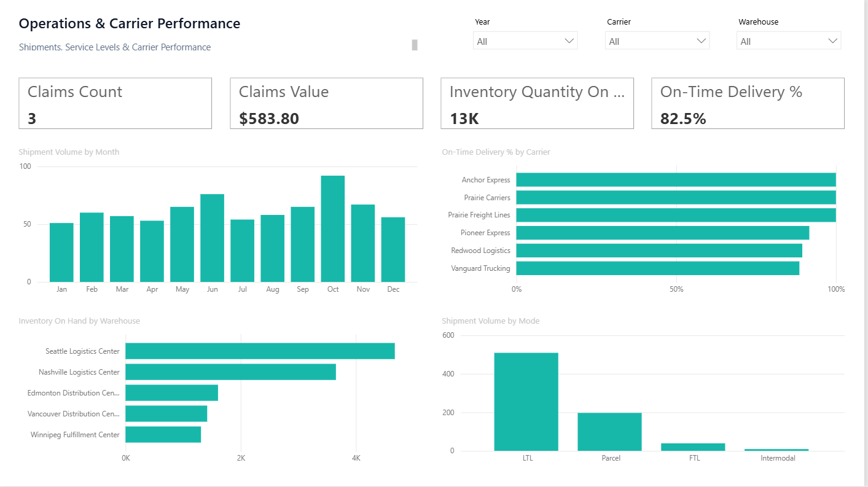The width and height of the screenshot is (868, 487).
Task: Click the Claims Value card
Action: 326,103
